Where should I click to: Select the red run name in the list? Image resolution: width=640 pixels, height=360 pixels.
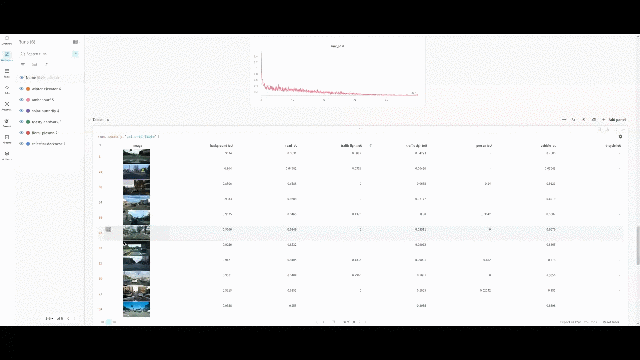pos(44,133)
